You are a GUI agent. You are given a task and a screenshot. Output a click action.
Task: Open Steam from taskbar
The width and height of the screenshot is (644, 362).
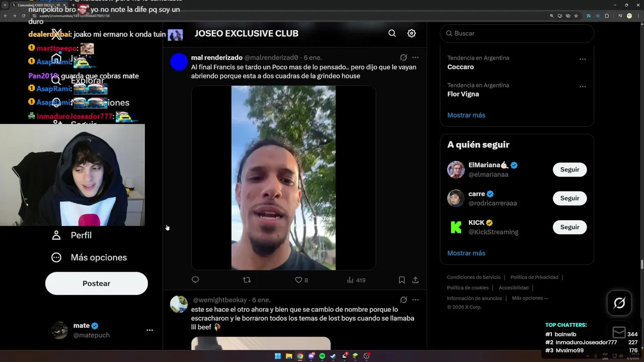coord(333,356)
